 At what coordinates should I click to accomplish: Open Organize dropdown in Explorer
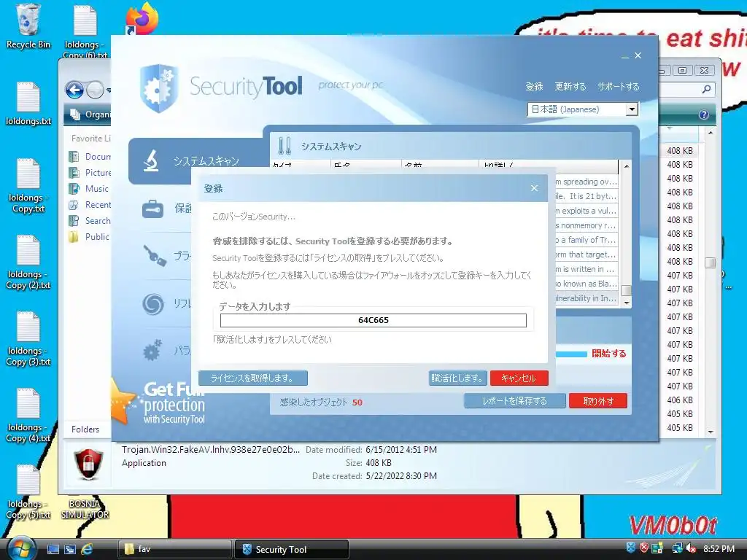90,114
